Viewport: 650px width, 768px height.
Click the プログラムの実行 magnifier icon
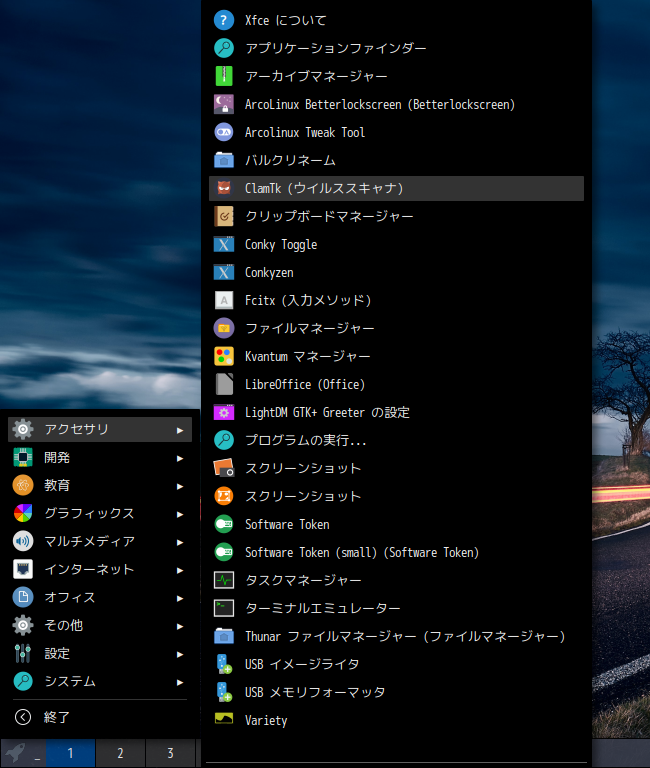coord(224,440)
